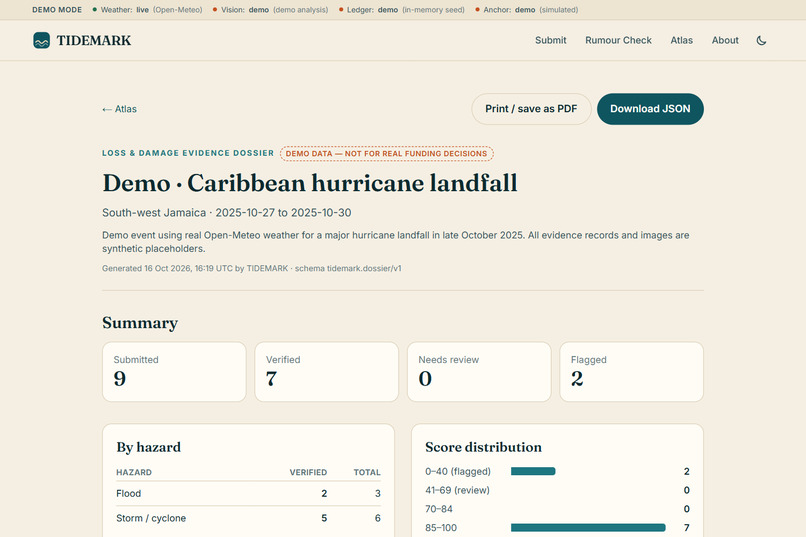Click the Generated 16 Oct 2026 timestamp
This screenshot has height=537, width=806.
251,268
